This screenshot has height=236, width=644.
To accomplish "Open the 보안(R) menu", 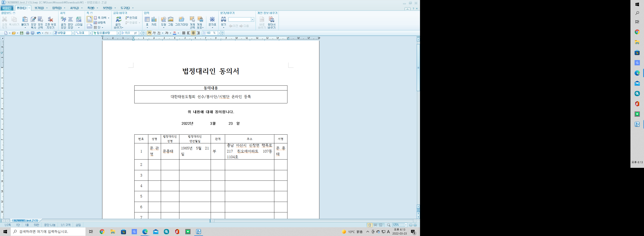I will point(107,8).
